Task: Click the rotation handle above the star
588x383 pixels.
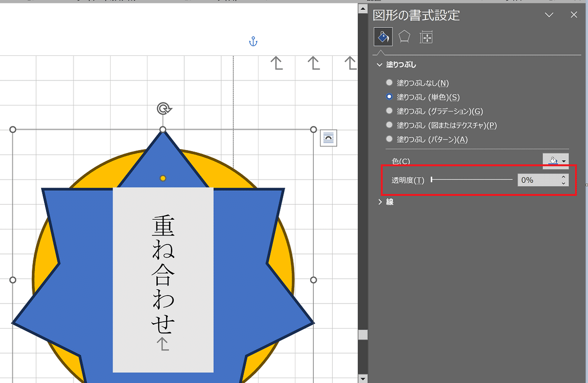Action: (x=163, y=108)
